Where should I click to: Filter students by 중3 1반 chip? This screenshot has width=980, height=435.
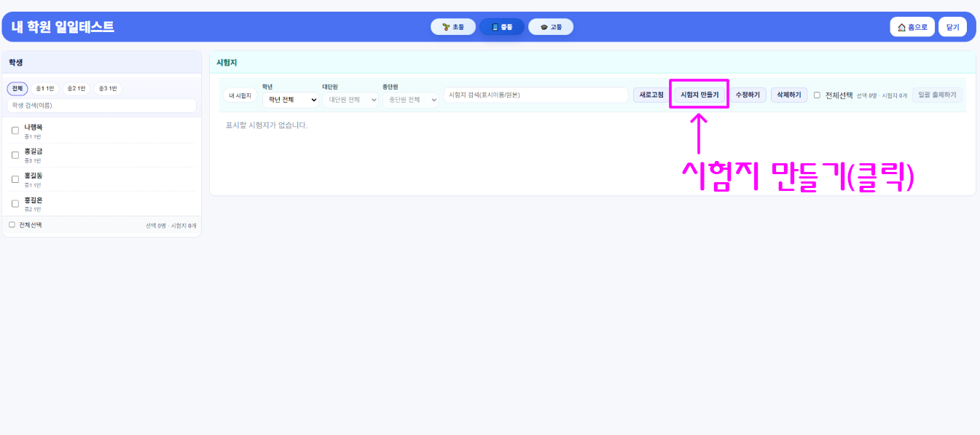[108, 89]
